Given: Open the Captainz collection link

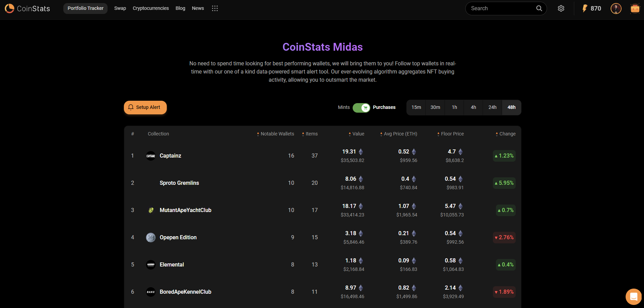Looking at the screenshot, I should point(170,156).
